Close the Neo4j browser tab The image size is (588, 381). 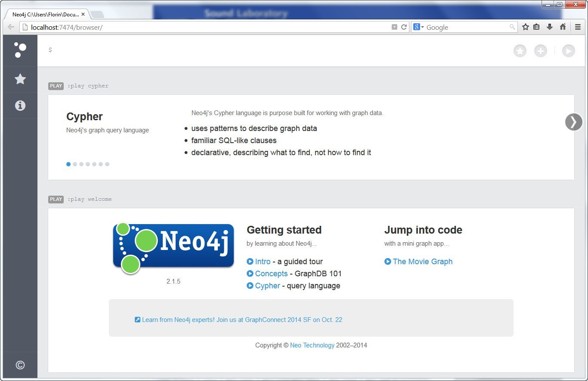click(x=83, y=14)
